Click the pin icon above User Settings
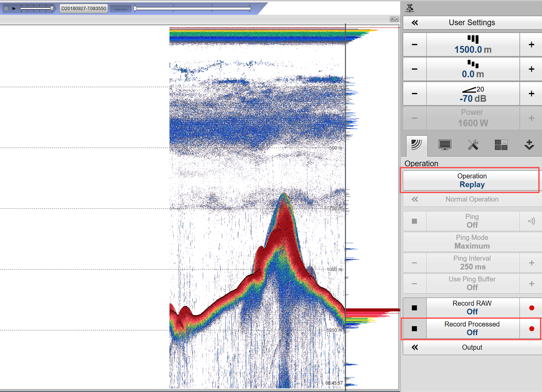This screenshot has width=542, height=392. click(x=410, y=8)
